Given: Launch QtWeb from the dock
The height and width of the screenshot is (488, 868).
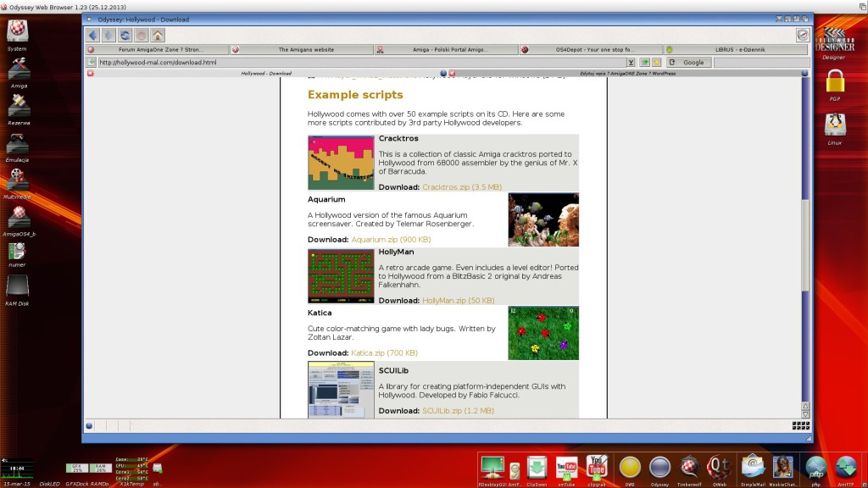Looking at the screenshot, I should 719,470.
